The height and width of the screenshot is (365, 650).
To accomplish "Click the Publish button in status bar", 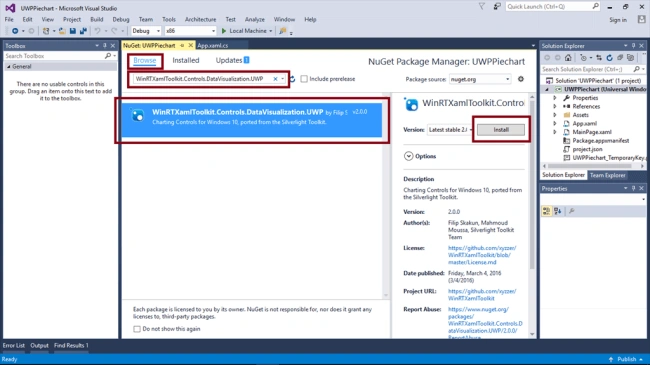I will (x=626, y=359).
